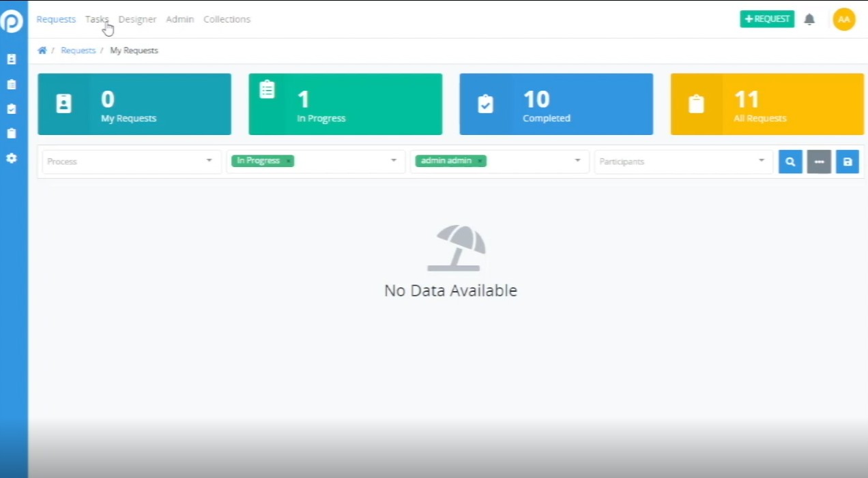Expand the Participants dropdown
This screenshot has height=478, width=868.
point(761,161)
